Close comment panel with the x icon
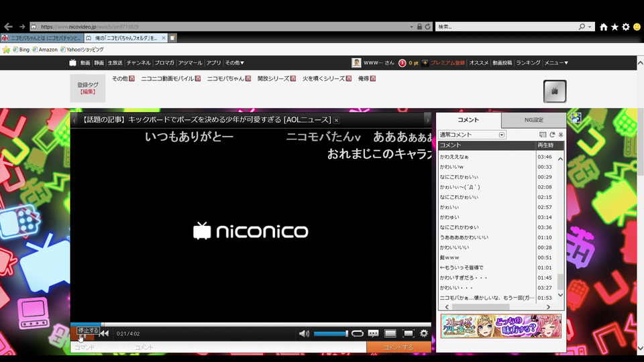644x362 pixels. tap(561, 135)
